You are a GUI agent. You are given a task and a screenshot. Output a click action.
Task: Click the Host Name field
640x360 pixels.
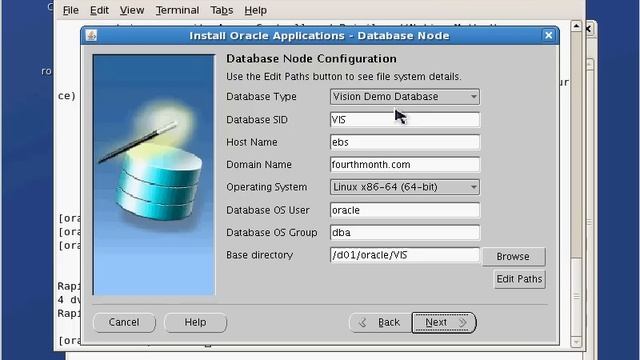click(405, 142)
